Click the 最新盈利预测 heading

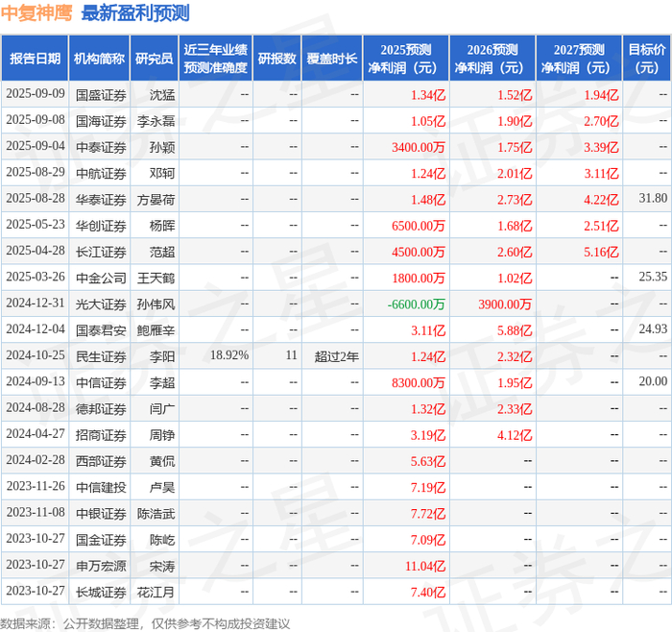[x=135, y=12]
